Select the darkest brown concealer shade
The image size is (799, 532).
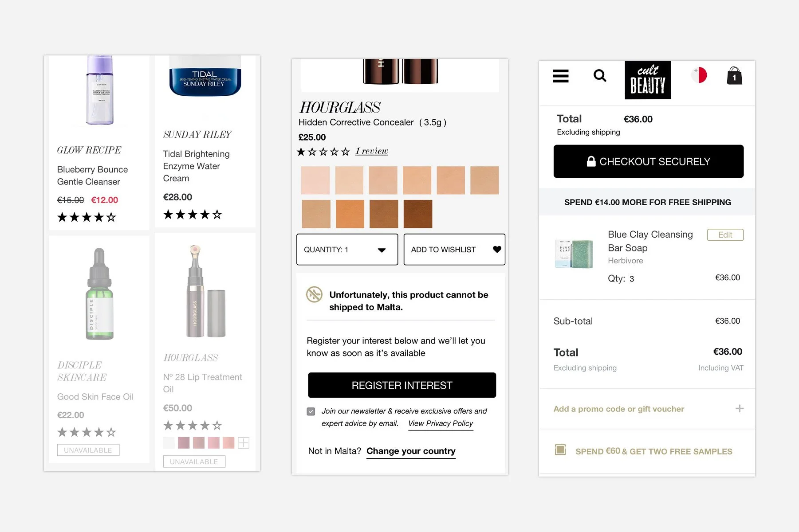click(x=418, y=214)
